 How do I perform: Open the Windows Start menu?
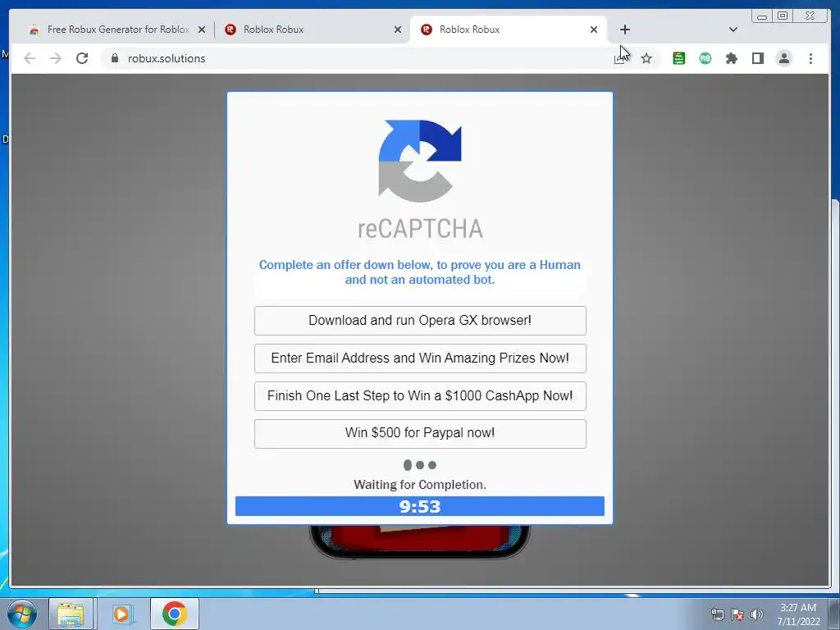[22, 614]
